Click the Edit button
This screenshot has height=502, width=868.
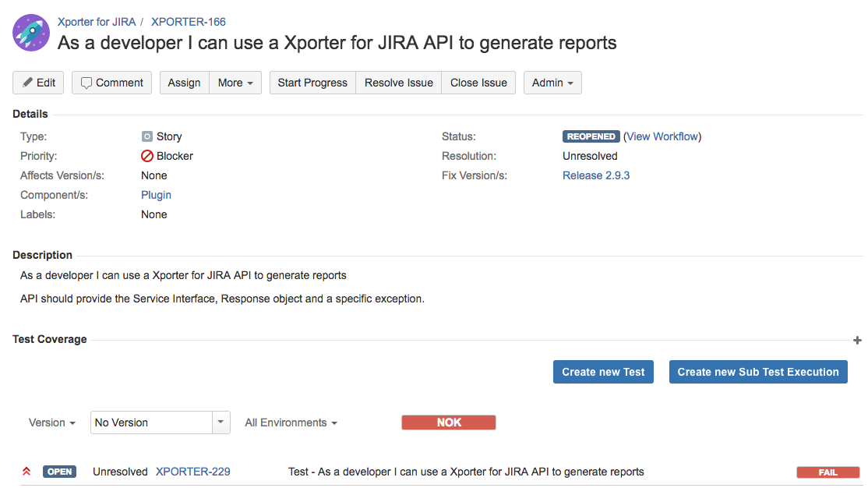pos(38,83)
